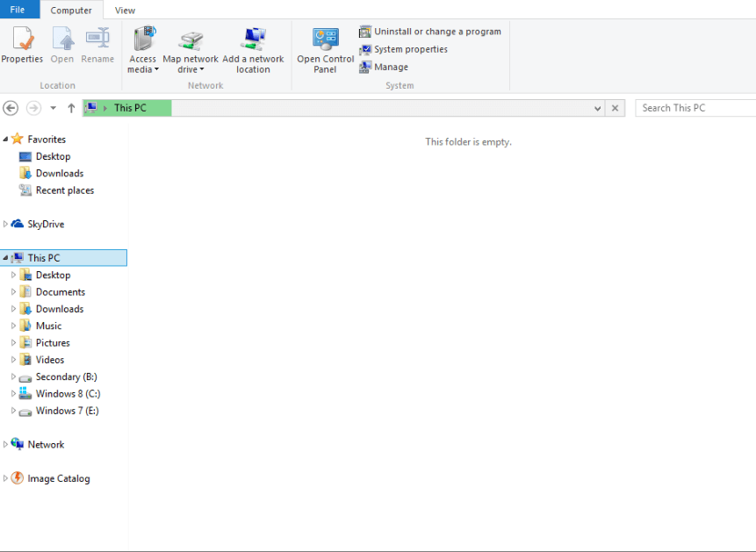Viewport: 756px width, 552px height.
Task: Open the File menu tab
Action: (x=18, y=10)
